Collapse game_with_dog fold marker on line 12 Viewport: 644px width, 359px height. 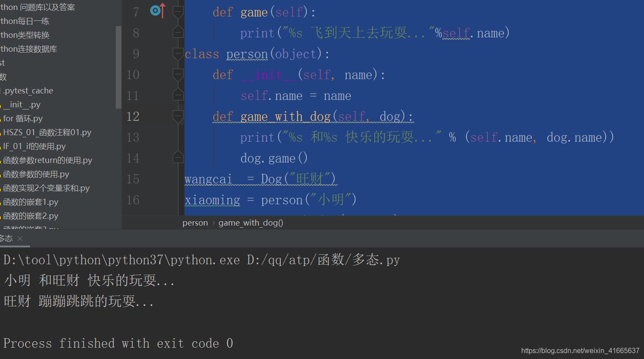(178, 116)
